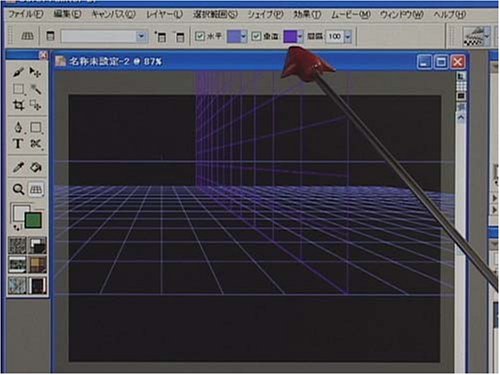
Task: Open the nozzle selector thumbnail
Action: pyautogui.click(x=37, y=285)
